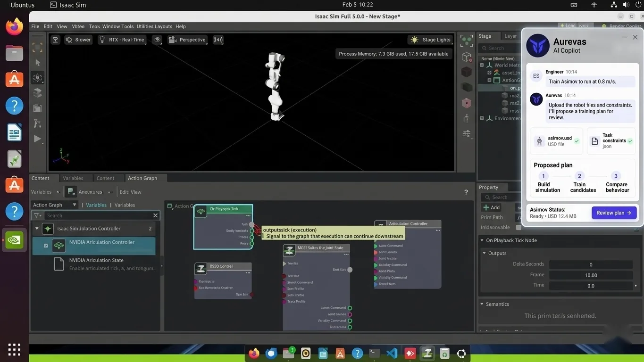This screenshot has width=644, height=362.
Task: Expand the World tree item in Stage
Action: pos(482,66)
